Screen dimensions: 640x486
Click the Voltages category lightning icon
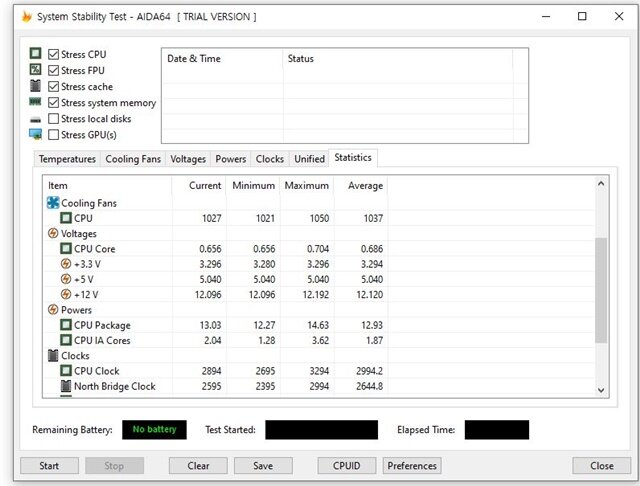[53, 233]
